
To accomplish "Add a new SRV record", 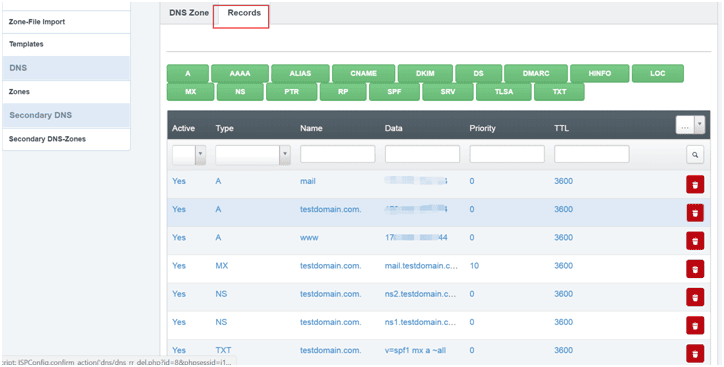I will (x=447, y=92).
